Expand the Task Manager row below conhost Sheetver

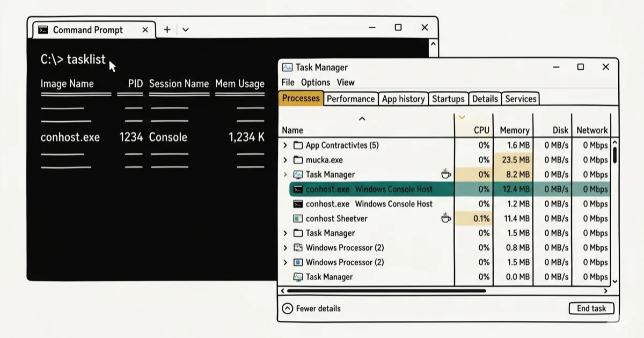285,233
